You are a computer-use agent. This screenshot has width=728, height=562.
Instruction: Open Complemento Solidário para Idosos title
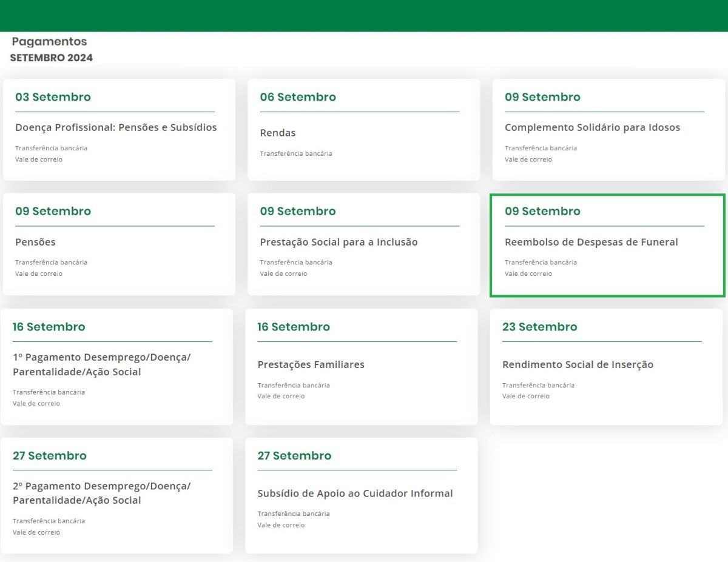[592, 127]
